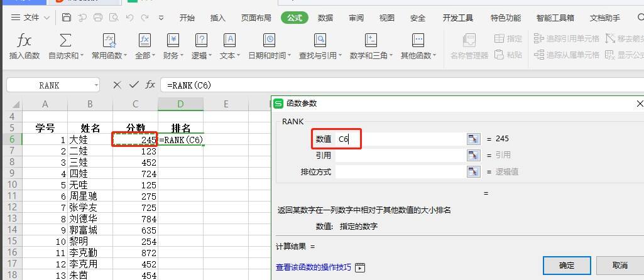Switch to the 开发工具 ribbon tab

[458, 18]
